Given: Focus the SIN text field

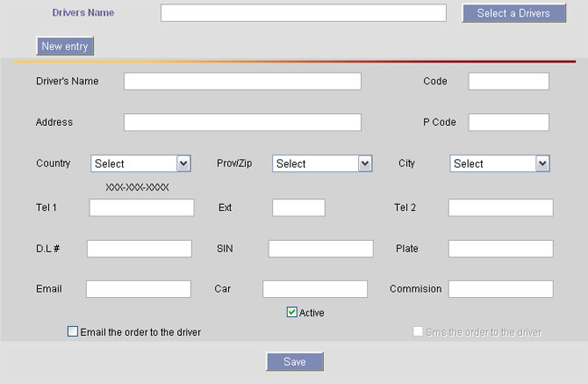Looking at the screenshot, I should (320, 248).
